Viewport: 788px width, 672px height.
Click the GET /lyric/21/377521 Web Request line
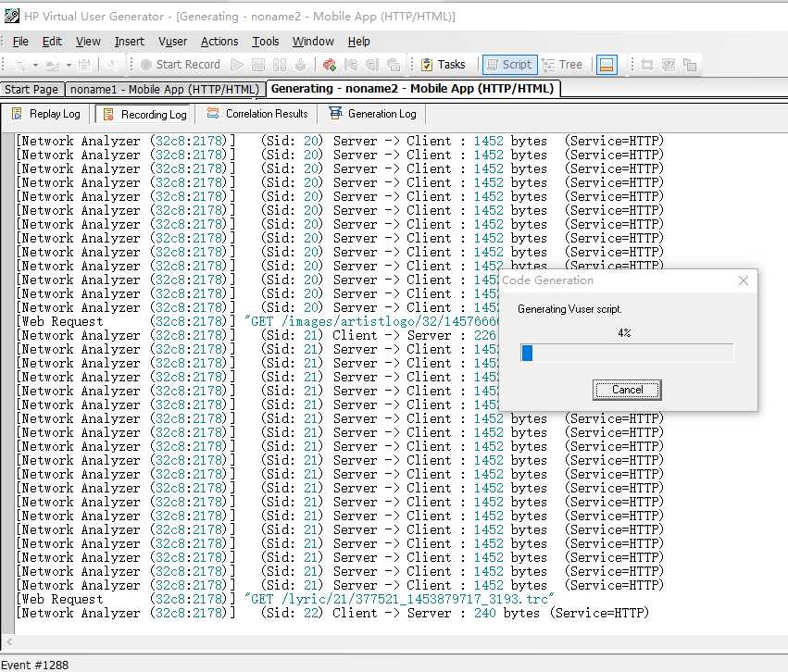tap(285, 599)
